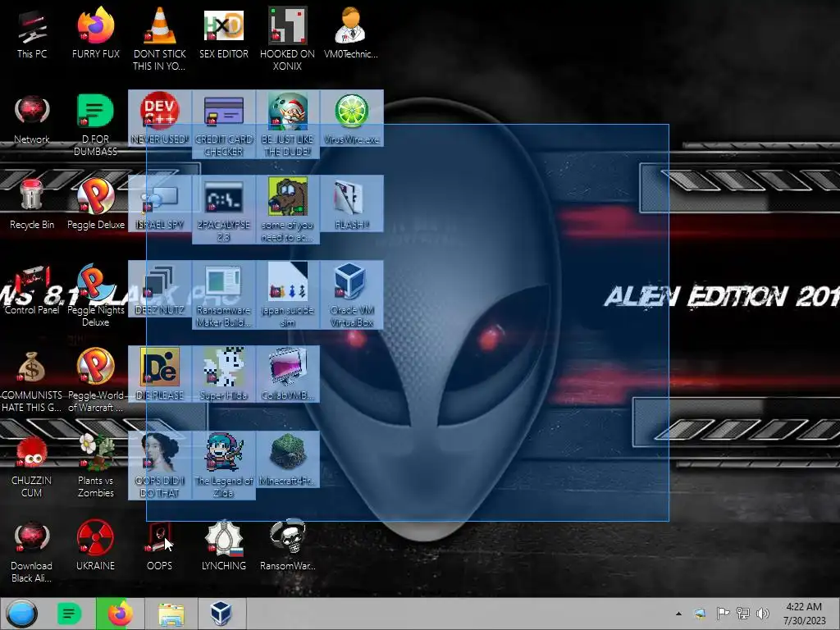840x630 pixels.
Task: Open the clock showing 4:22 AM
Action: tap(804, 614)
